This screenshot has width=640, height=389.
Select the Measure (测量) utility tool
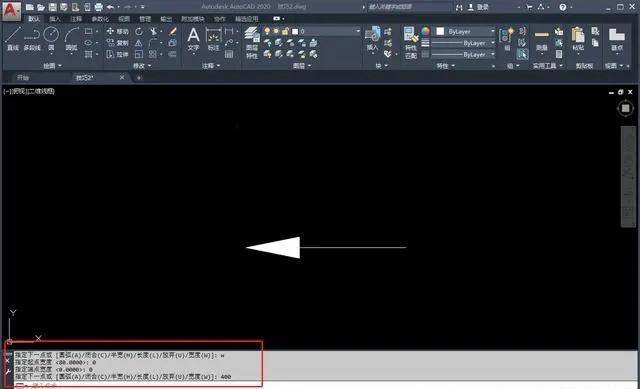pos(542,40)
